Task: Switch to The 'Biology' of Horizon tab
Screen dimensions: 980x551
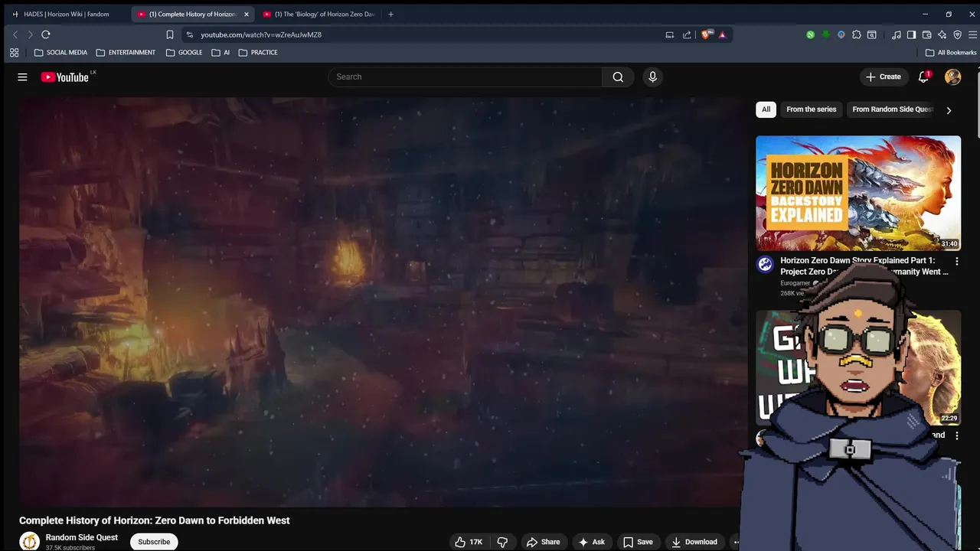Action: point(320,14)
